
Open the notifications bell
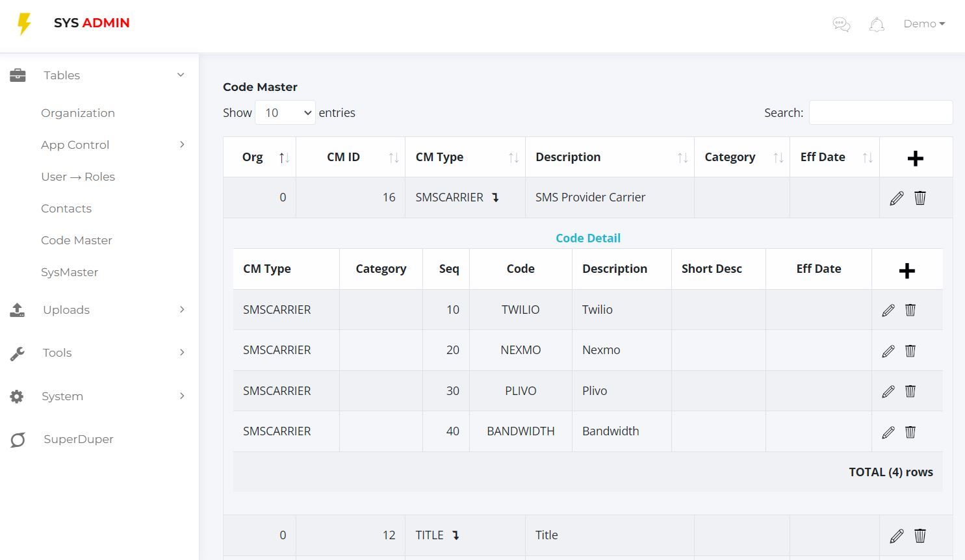[x=877, y=25]
